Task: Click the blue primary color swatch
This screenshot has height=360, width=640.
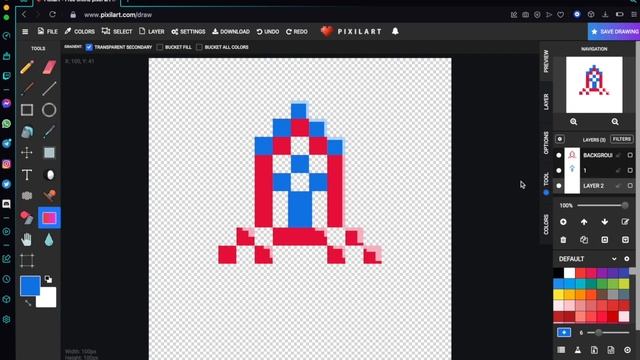Action: [x=30, y=286]
